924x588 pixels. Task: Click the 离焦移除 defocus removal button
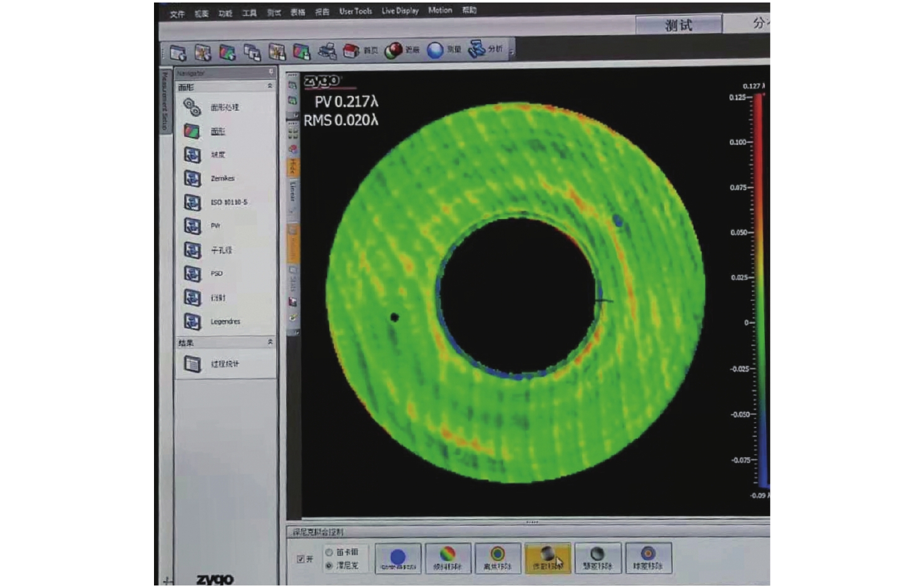pyautogui.click(x=498, y=558)
